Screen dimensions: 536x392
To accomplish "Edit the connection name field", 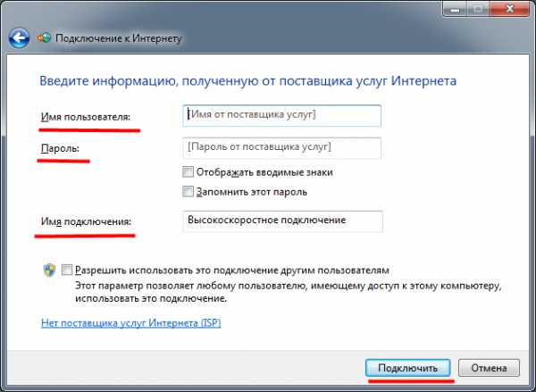I will click(x=282, y=221).
